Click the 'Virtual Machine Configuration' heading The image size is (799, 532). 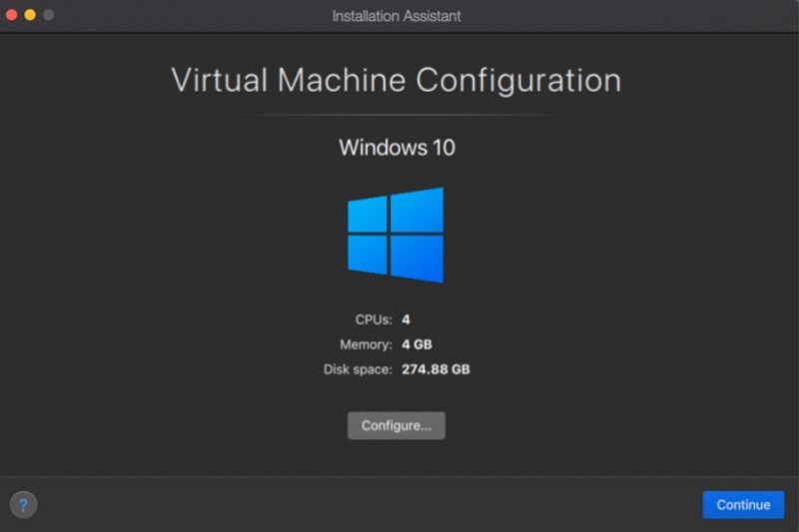397,81
